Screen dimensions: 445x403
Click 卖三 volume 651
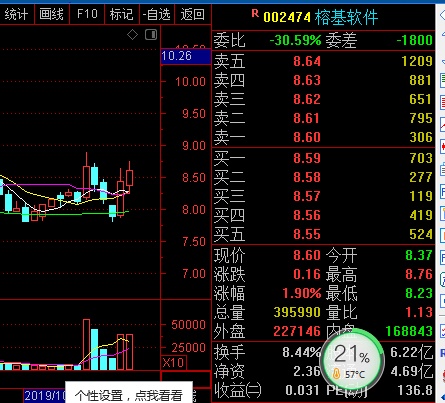click(421, 99)
